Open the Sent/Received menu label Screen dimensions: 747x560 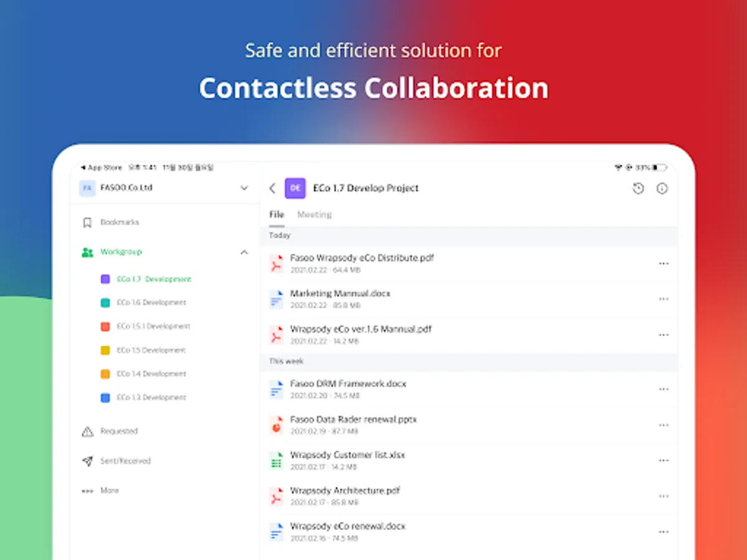[x=126, y=461]
